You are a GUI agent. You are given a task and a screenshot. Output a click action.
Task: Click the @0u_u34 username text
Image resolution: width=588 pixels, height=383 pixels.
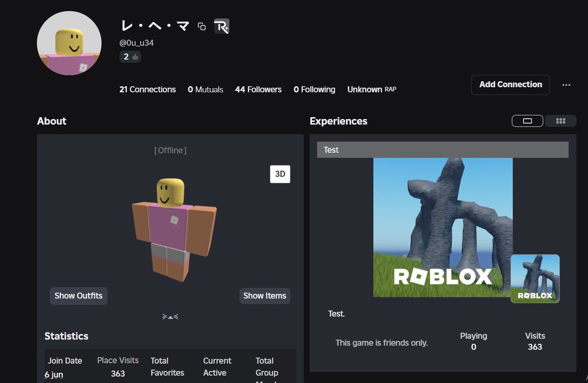pos(137,43)
